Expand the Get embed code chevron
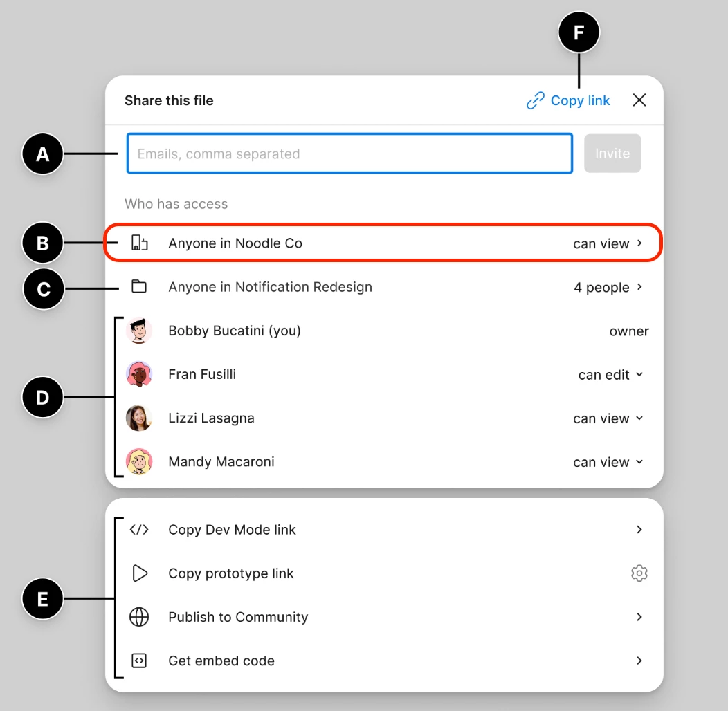The width and height of the screenshot is (728, 711). tap(639, 661)
